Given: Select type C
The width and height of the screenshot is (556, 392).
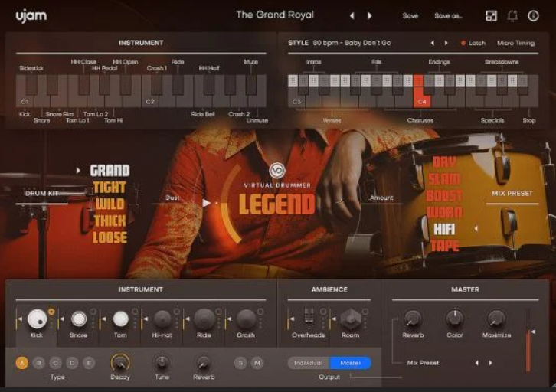Looking at the screenshot, I should (x=55, y=363).
